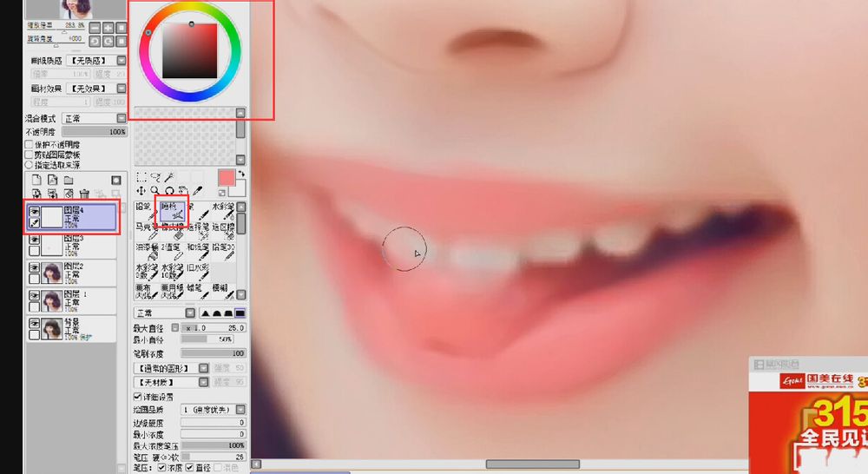Choose the flat brush edge shape

point(240,313)
